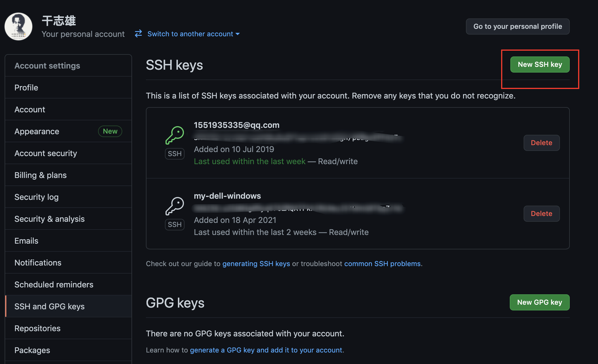Click Last used within the last 2 weeks
The height and width of the screenshot is (364, 598).
point(255,232)
